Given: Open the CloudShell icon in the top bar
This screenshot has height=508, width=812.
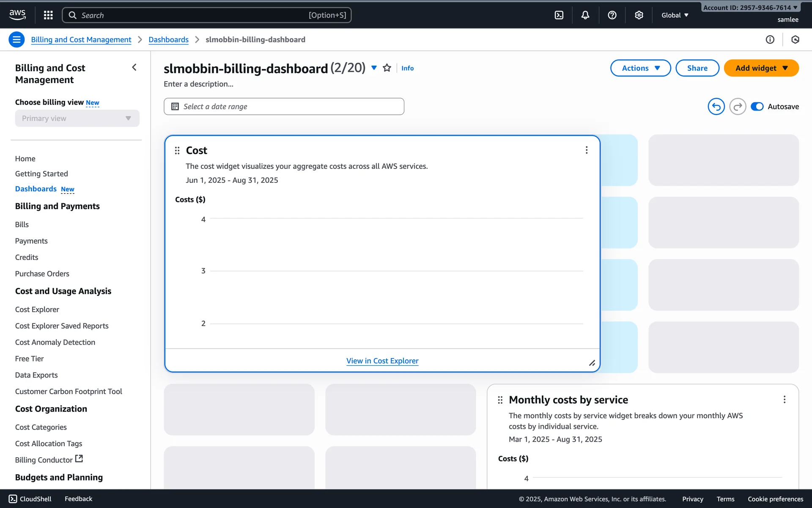Looking at the screenshot, I should click(559, 15).
